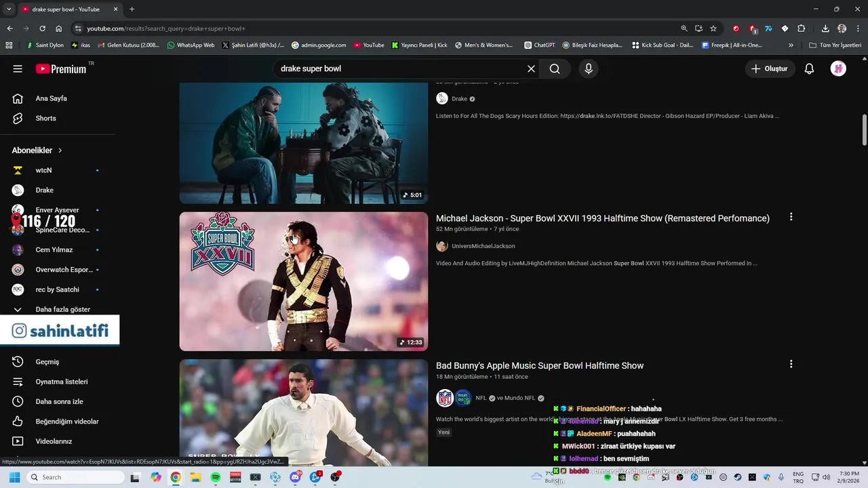Image resolution: width=868 pixels, height=488 pixels.
Task: Show more bookmarks with the chevron
Action: (x=791, y=45)
